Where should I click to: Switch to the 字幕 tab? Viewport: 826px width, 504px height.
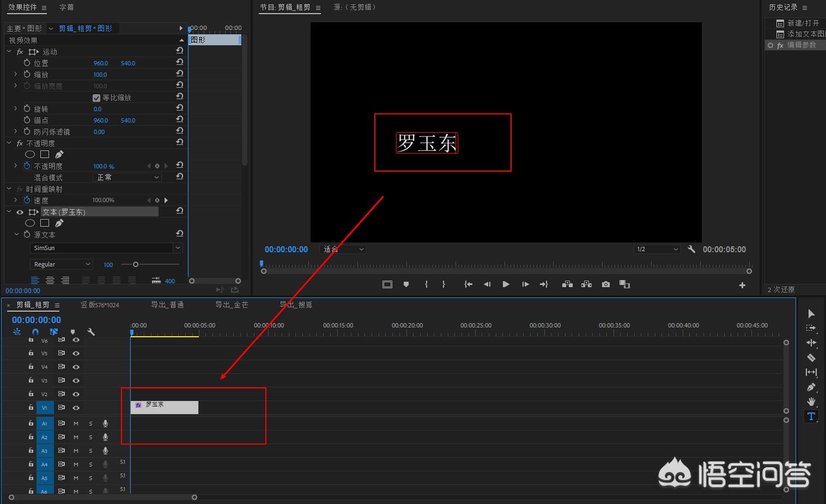(x=66, y=7)
